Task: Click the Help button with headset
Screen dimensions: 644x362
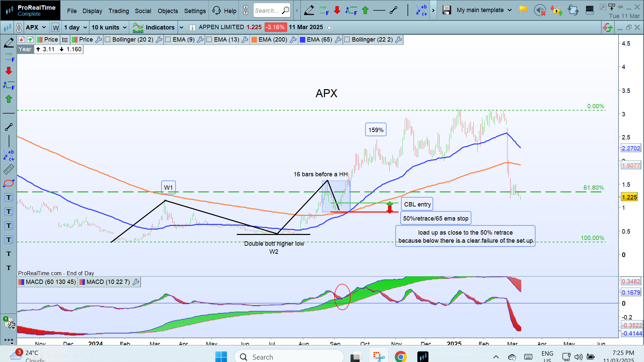Action: (225, 11)
